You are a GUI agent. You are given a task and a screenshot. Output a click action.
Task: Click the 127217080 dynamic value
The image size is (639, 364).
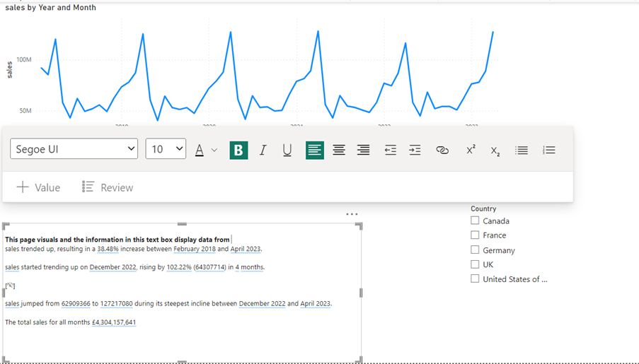point(117,303)
